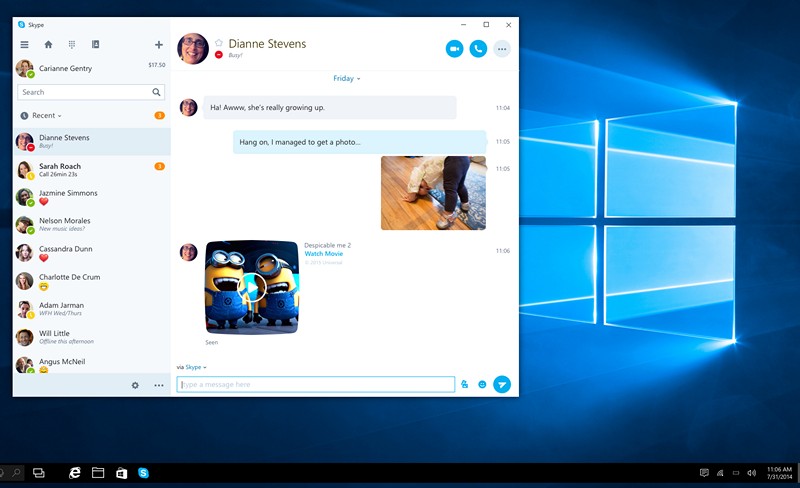This screenshot has width=800, height=488.
Task: Click the Skype taskbar icon
Action: pyautogui.click(x=143, y=473)
